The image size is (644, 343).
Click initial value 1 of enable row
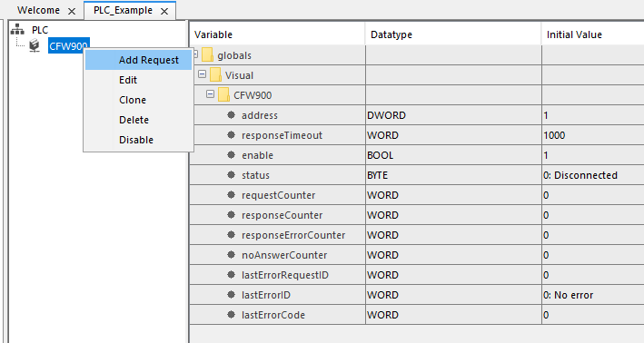coord(593,155)
